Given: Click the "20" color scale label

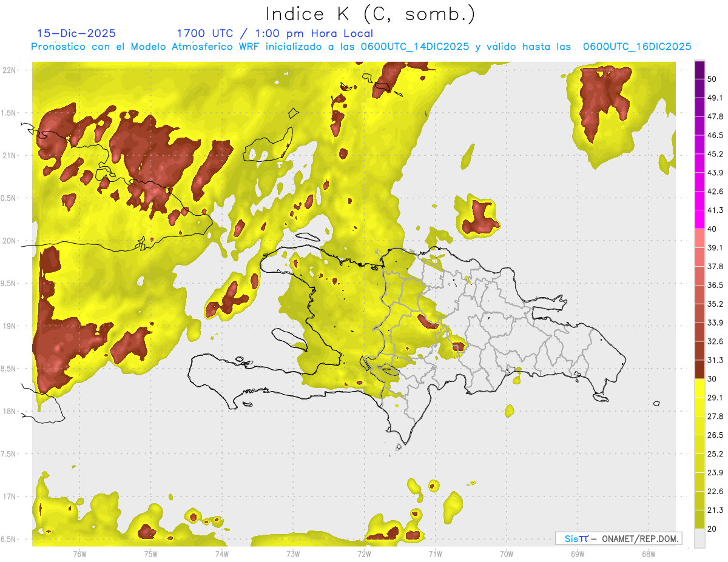Looking at the screenshot, I should (x=712, y=529).
